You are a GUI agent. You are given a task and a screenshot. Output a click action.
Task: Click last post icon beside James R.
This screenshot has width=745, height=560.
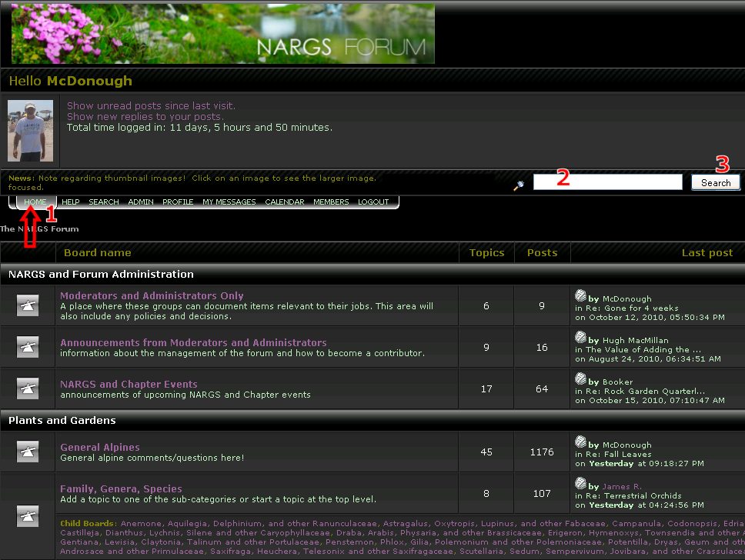(x=580, y=483)
